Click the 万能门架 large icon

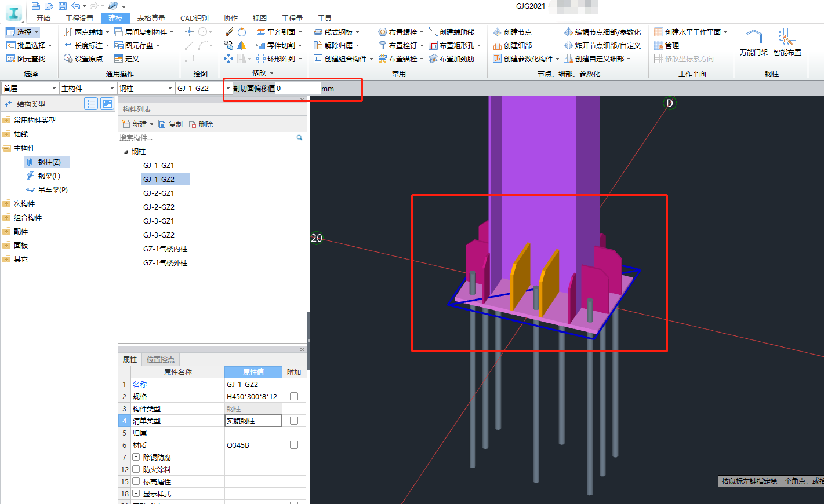[x=754, y=42]
